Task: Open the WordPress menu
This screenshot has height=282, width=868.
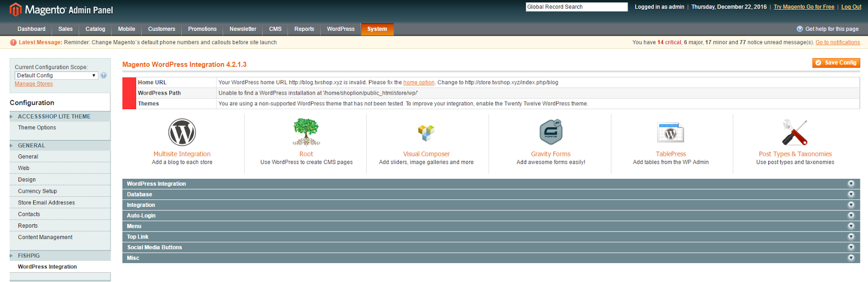Action: [341, 29]
